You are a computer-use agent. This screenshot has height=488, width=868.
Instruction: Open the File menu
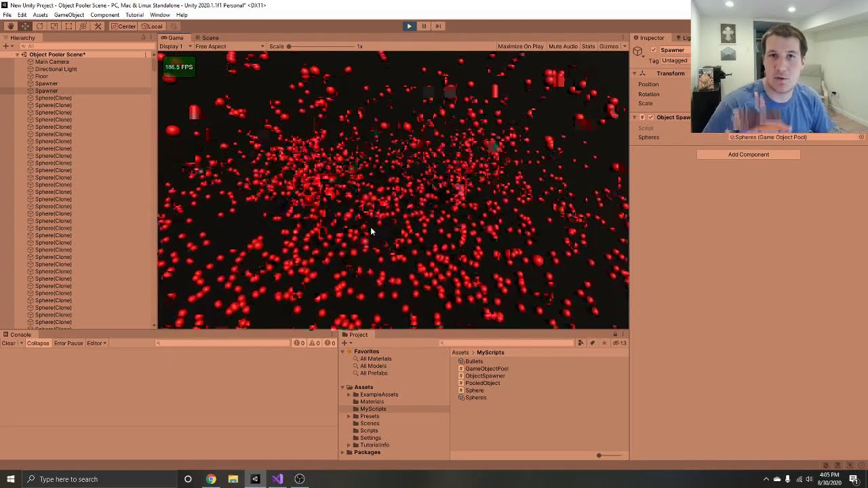(7, 15)
